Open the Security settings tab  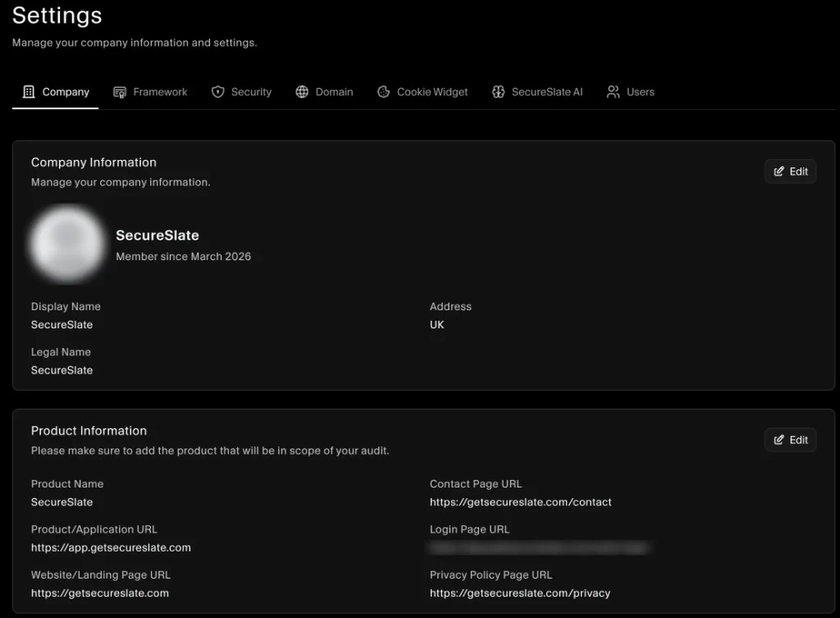click(251, 92)
